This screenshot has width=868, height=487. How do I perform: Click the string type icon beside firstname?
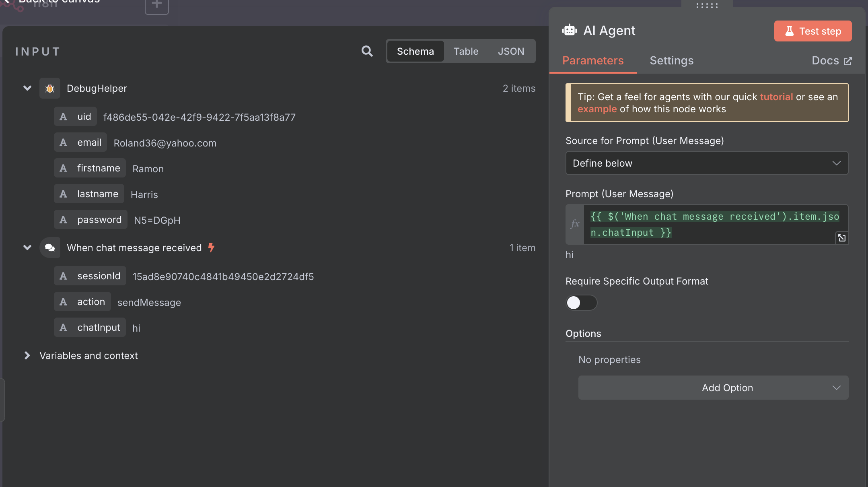[63, 168]
